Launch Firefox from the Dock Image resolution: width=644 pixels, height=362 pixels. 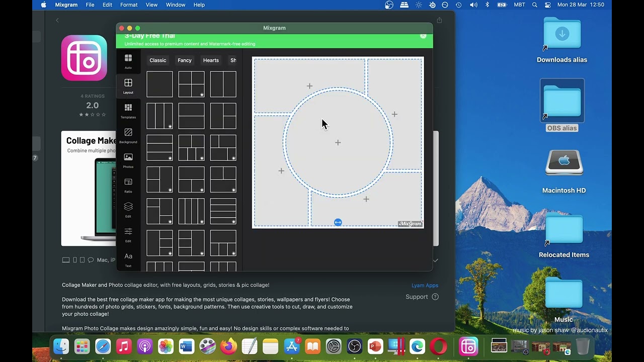(x=228, y=346)
